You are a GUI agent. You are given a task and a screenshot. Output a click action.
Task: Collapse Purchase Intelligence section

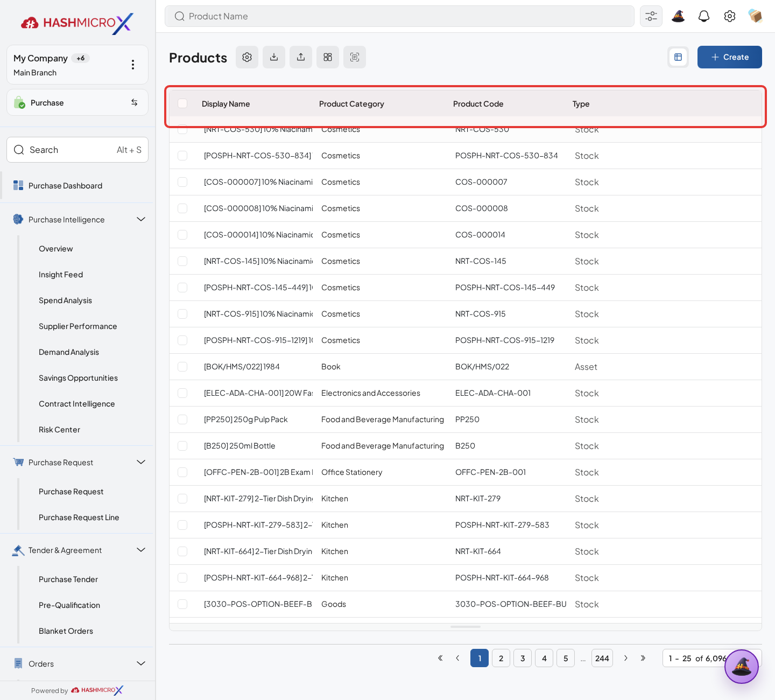click(141, 219)
